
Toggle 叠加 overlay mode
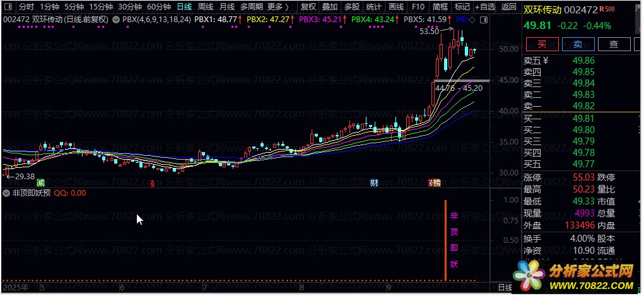pos(329,7)
